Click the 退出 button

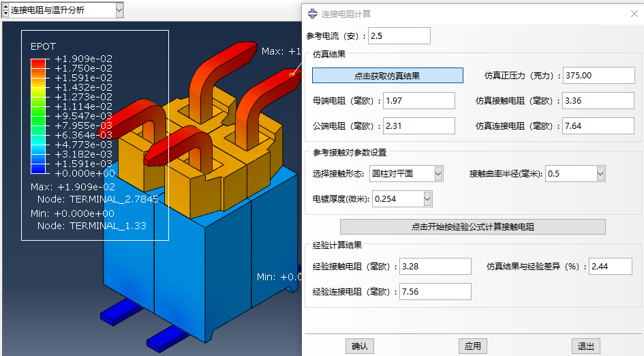click(x=585, y=346)
